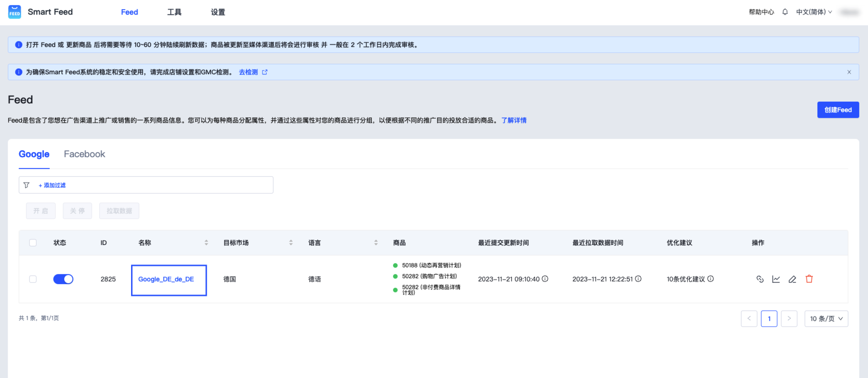Open the 中文(简体) language dropdown
This screenshot has width=868, height=378.
[813, 12]
